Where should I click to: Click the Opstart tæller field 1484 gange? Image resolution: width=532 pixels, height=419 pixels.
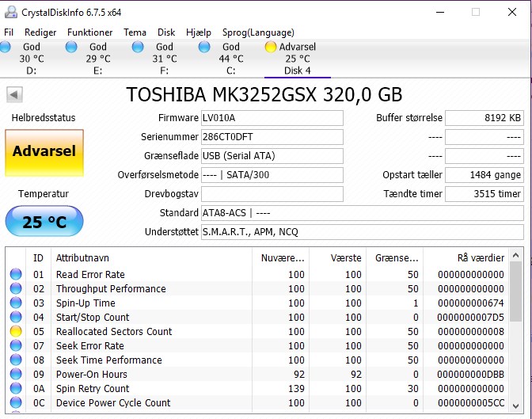click(x=484, y=175)
